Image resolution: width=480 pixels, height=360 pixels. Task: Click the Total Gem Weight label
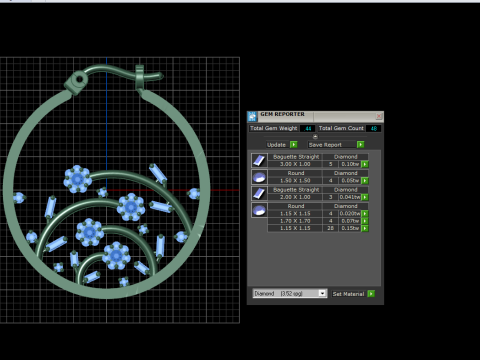tap(274, 128)
